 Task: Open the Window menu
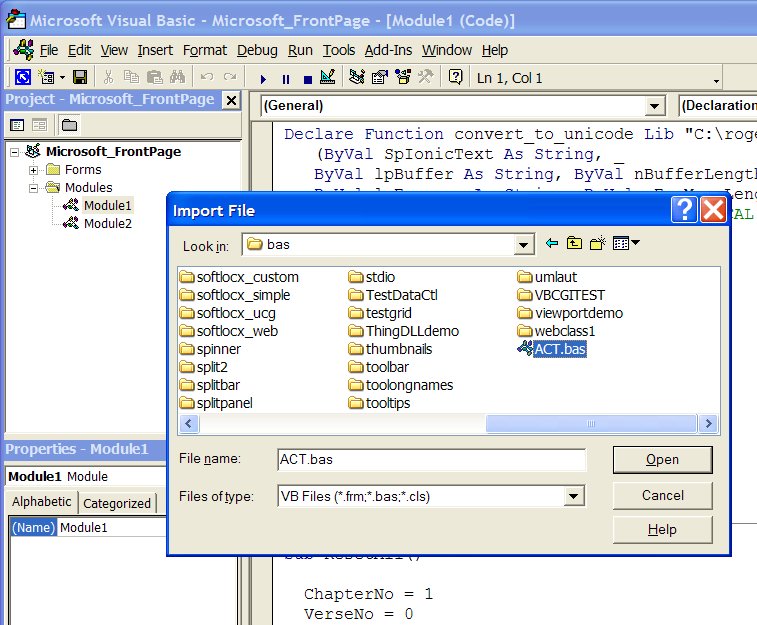(447, 50)
